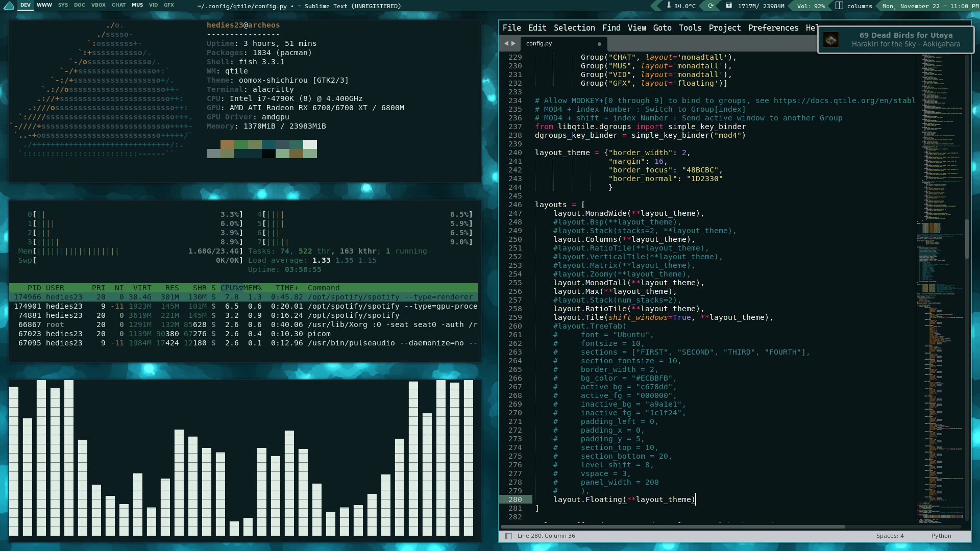Click the orange color block in neofetch palette
980x551 pixels.
pos(227,144)
